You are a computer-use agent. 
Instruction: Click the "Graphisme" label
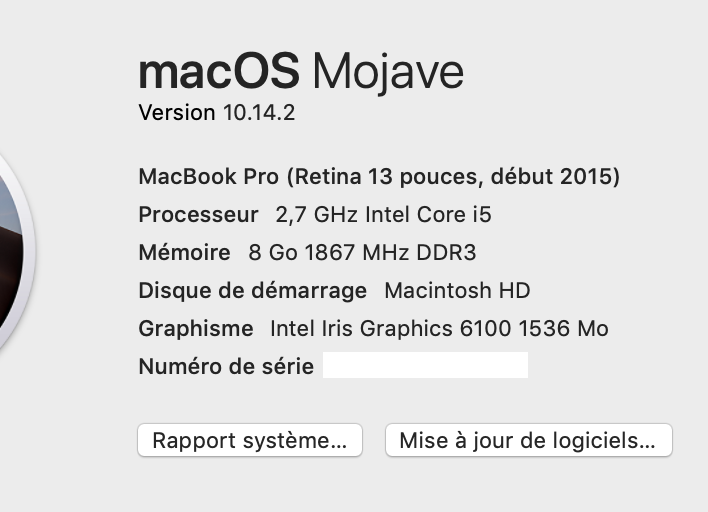click(x=196, y=329)
